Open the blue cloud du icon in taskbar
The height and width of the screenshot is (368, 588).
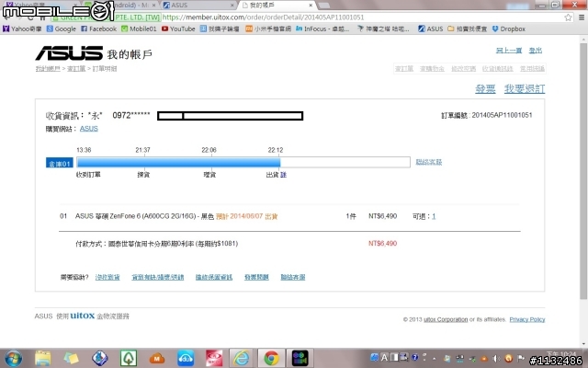(x=186, y=358)
